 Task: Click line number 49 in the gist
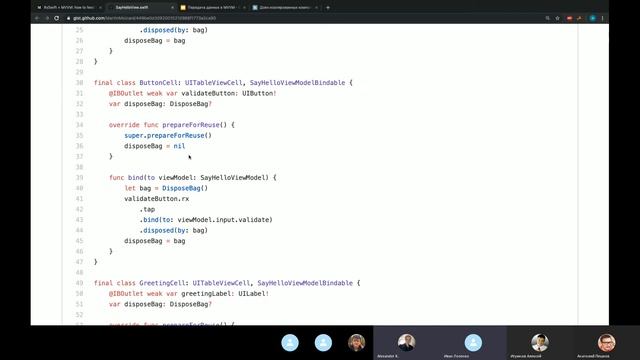point(79,283)
